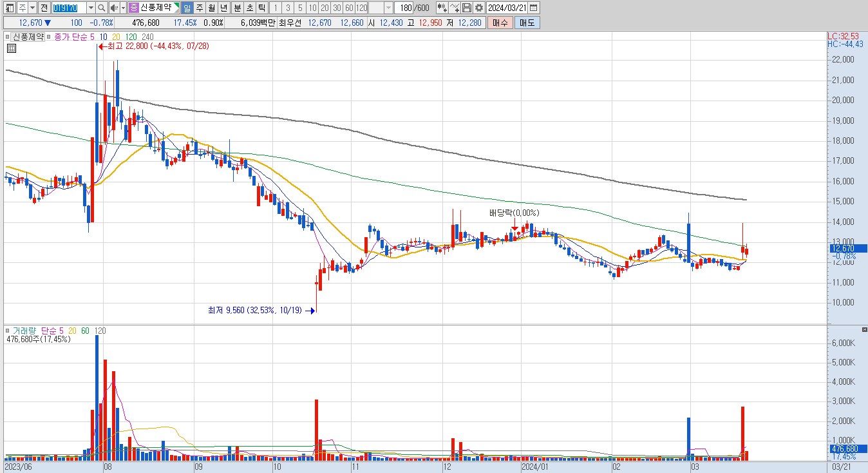
Task: Click the 최고 22,800 high price annotation
Action: click(x=158, y=46)
